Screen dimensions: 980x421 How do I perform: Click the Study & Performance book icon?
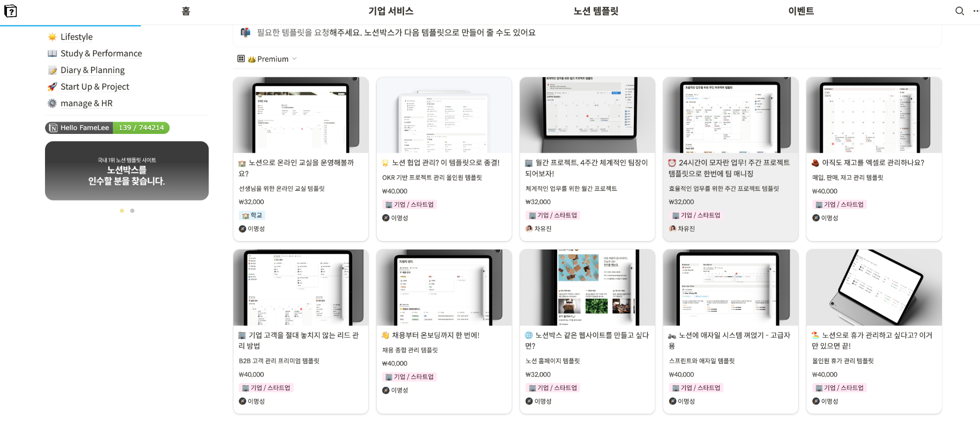click(x=52, y=53)
